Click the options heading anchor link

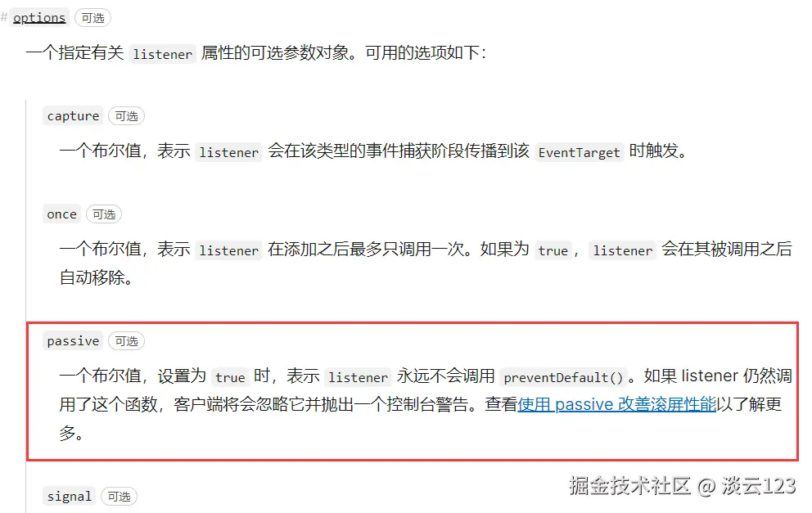pos(39,18)
